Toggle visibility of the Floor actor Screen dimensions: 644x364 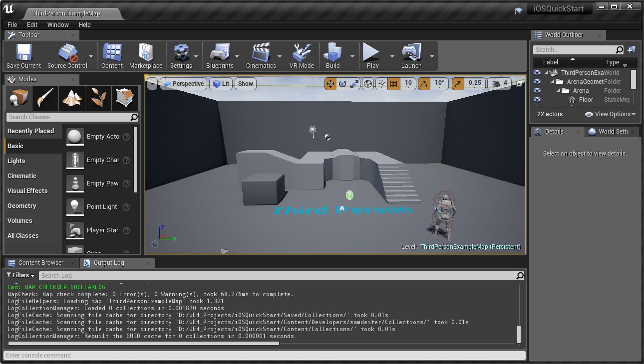537,100
